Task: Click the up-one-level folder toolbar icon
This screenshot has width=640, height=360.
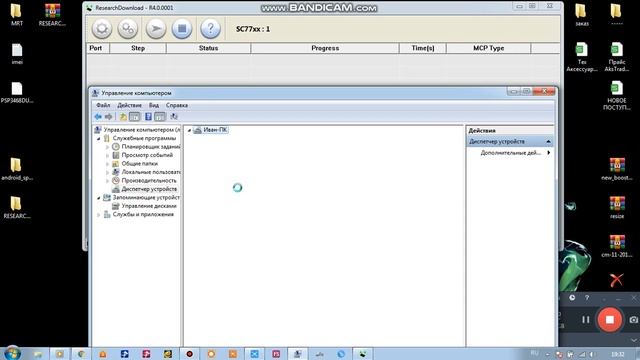Action: tap(123, 117)
